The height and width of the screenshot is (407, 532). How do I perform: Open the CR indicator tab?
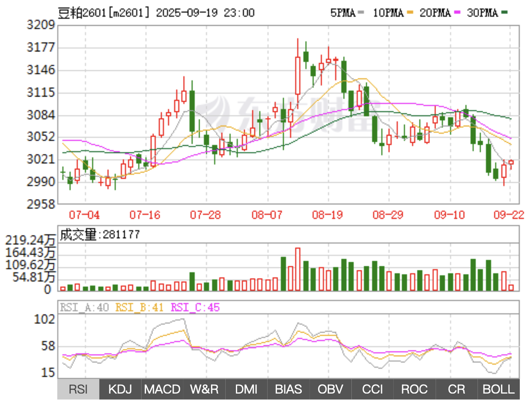click(x=456, y=389)
